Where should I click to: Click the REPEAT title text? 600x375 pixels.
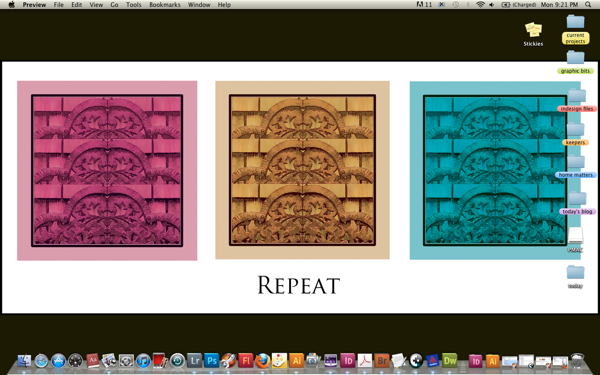point(298,285)
